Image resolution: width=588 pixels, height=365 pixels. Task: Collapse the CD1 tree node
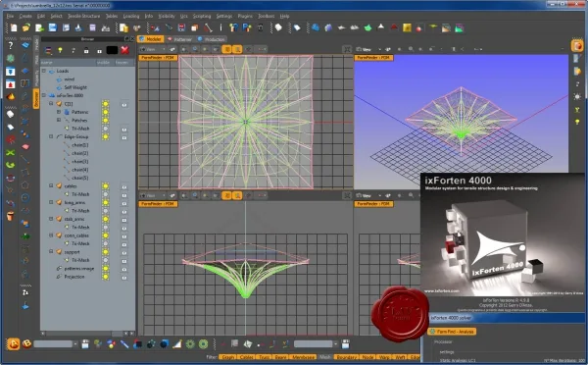coord(51,103)
